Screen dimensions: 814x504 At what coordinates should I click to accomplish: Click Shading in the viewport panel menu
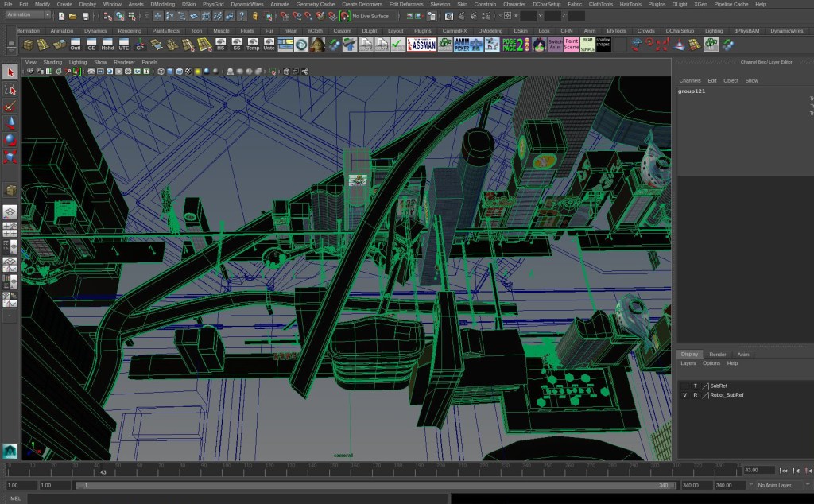pyautogui.click(x=52, y=62)
